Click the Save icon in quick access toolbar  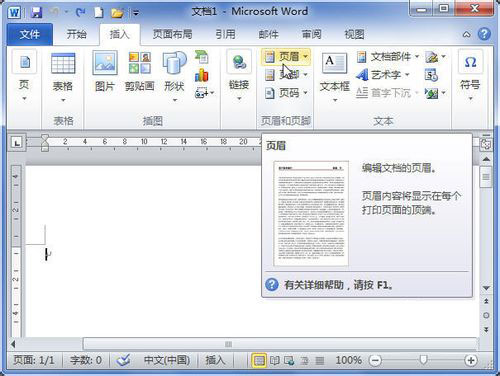tap(36, 13)
